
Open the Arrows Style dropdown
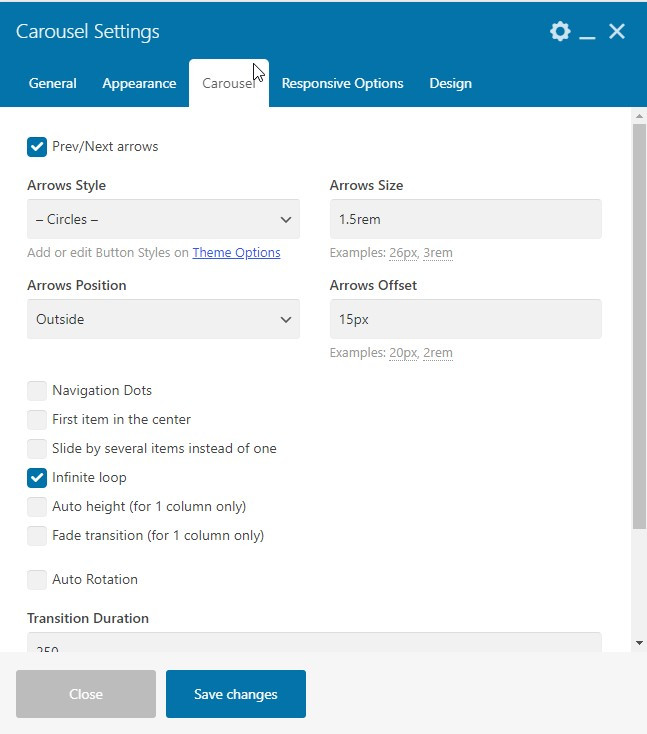tap(163, 219)
